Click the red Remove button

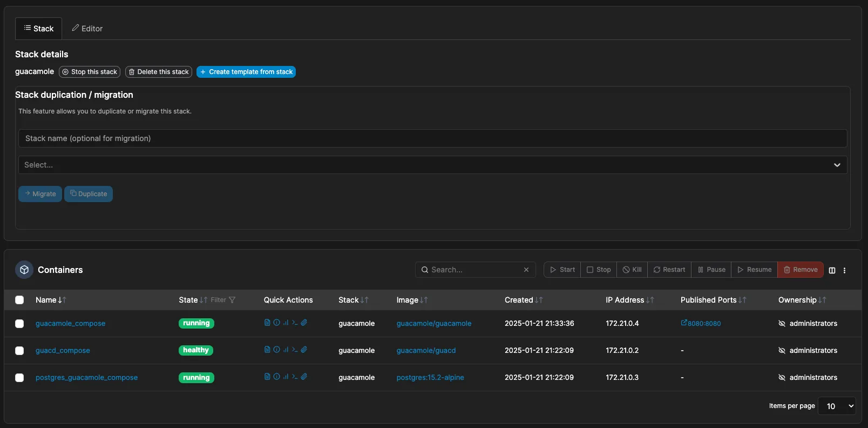click(x=801, y=270)
